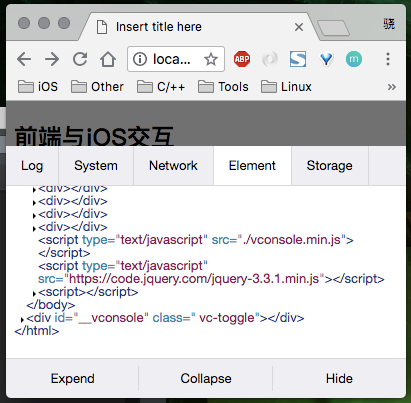Click the address bar showing loca...
The image size is (411, 403).
click(176, 59)
